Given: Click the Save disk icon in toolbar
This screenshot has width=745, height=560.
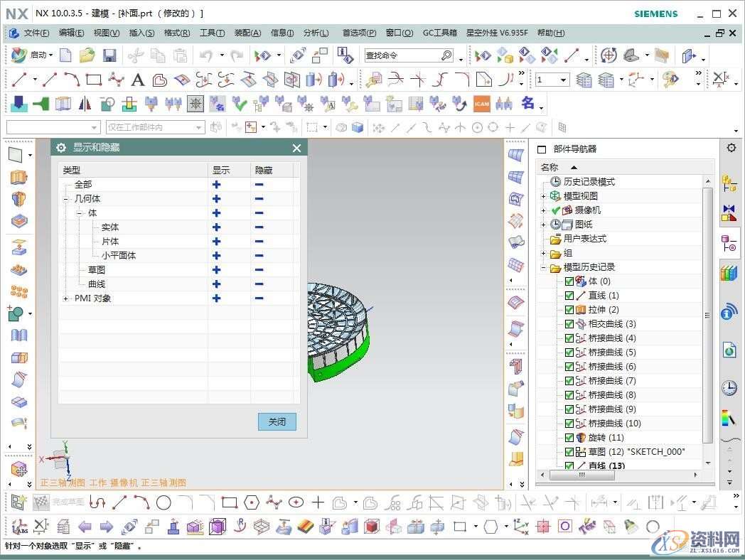Looking at the screenshot, I should [x=109, y=55].
